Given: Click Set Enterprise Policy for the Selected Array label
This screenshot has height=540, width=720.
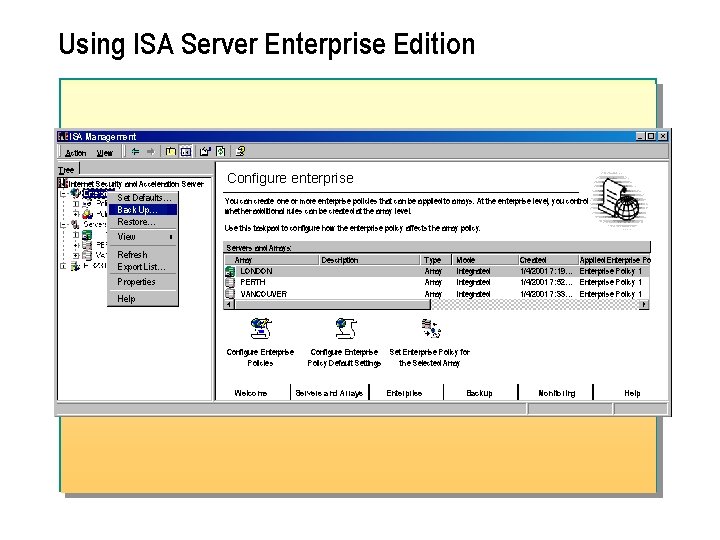Looking at the screenshot, I should pos(429,358).
